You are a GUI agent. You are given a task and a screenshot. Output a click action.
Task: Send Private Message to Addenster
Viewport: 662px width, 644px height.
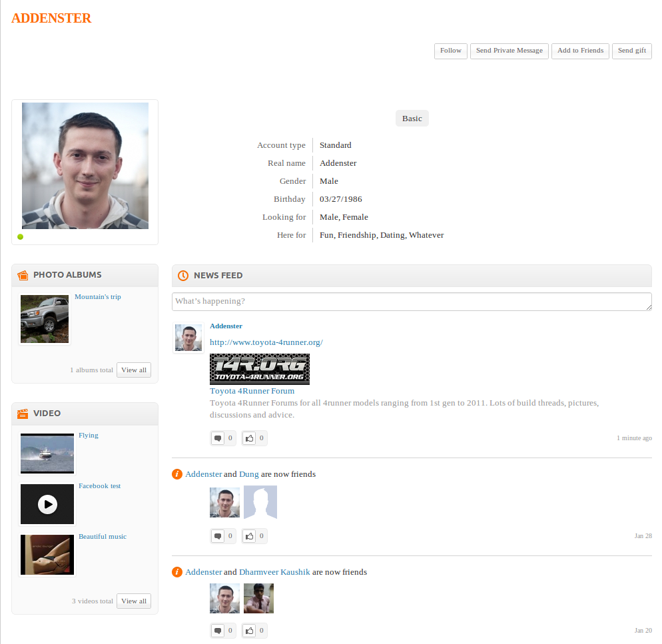pyautogui.click(x=509, y=51)
